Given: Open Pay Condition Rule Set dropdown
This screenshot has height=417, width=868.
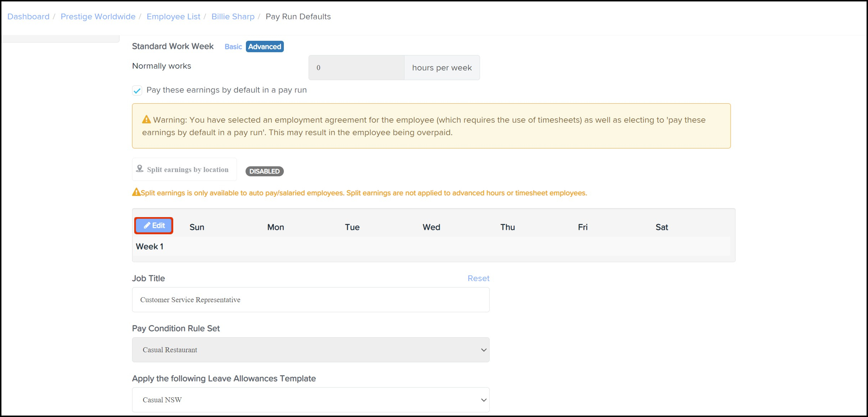Looking at the screenshot, I should pos(310,350).
